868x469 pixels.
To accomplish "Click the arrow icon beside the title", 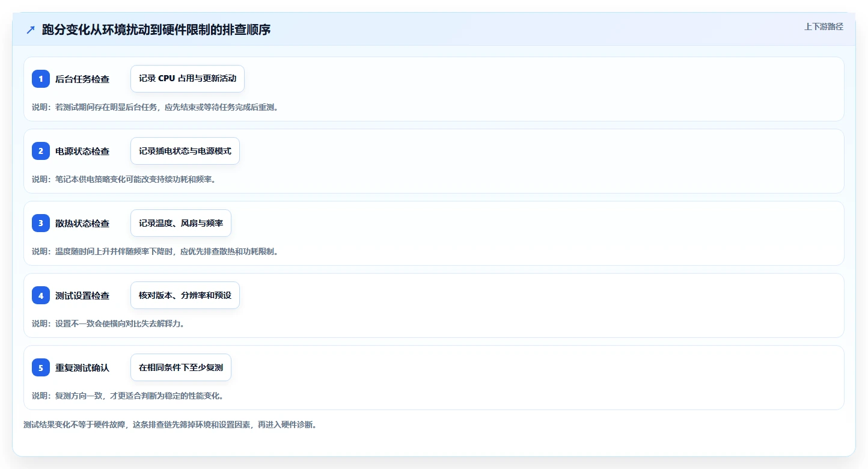I will coord(31,30).
